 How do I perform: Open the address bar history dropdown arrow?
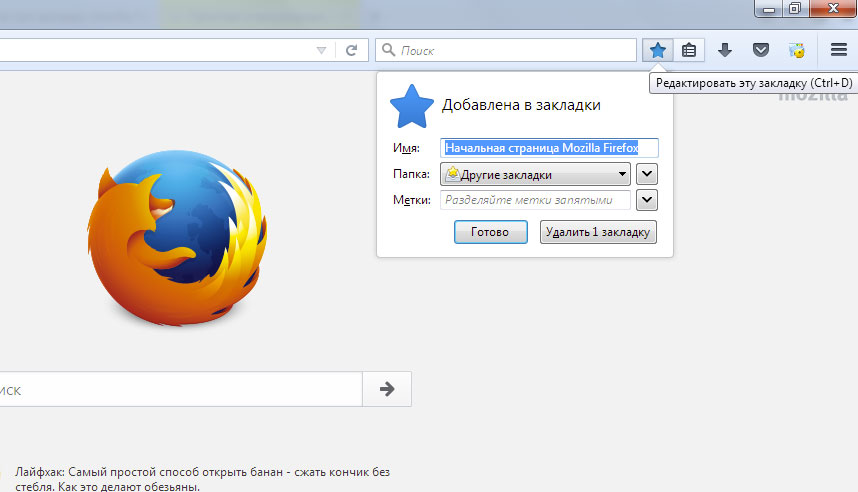tap(321, 50)
